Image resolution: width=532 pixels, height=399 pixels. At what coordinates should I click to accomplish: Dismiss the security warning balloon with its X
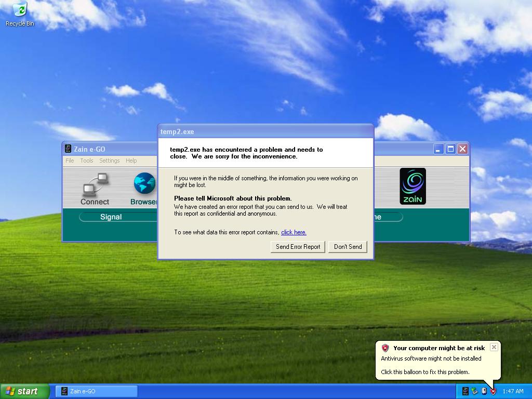pyautogui.click(x=494, y=347)
